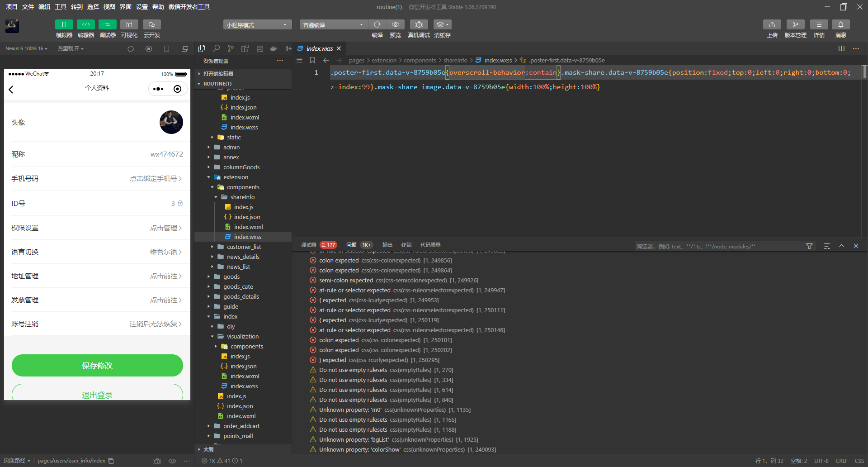Open the explorer files icon
Image resolution: width=868 pixels, height=467 pixels.
click(202, 48)
